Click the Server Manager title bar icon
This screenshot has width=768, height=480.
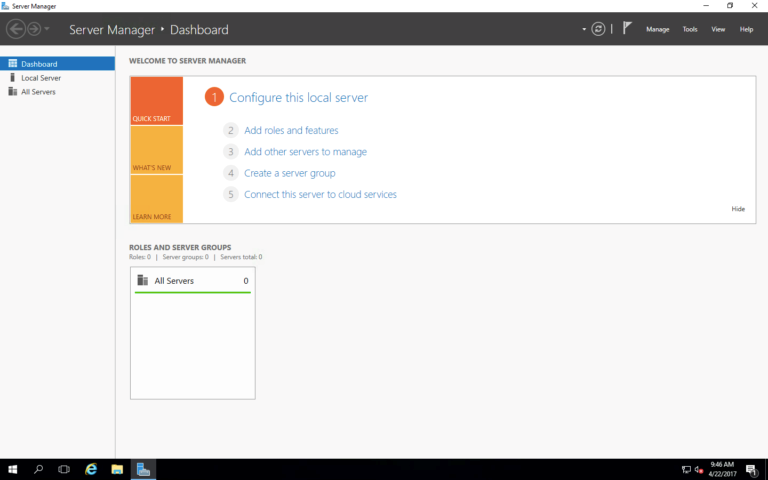(5, 6)
